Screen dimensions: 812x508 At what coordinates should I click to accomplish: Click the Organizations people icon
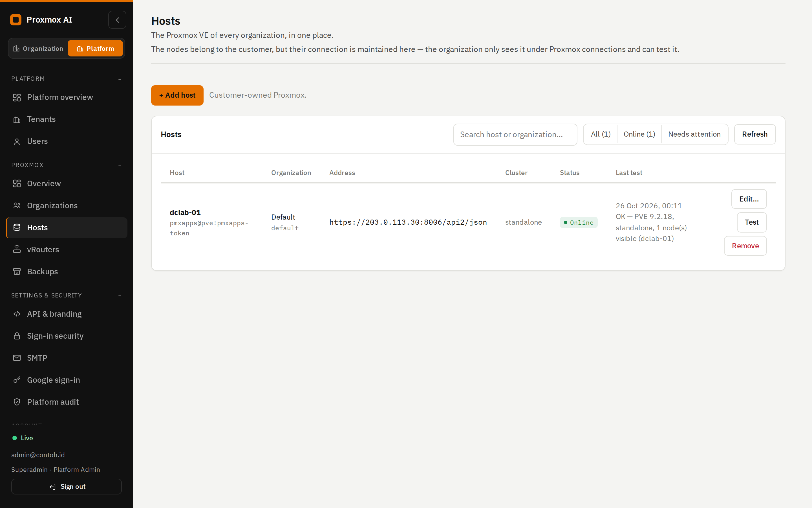17,206
